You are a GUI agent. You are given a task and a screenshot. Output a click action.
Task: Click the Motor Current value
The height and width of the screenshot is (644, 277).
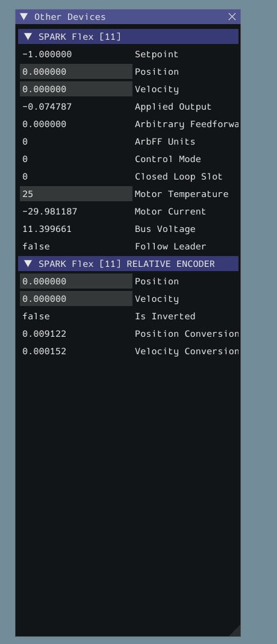(x=49, y=211)
